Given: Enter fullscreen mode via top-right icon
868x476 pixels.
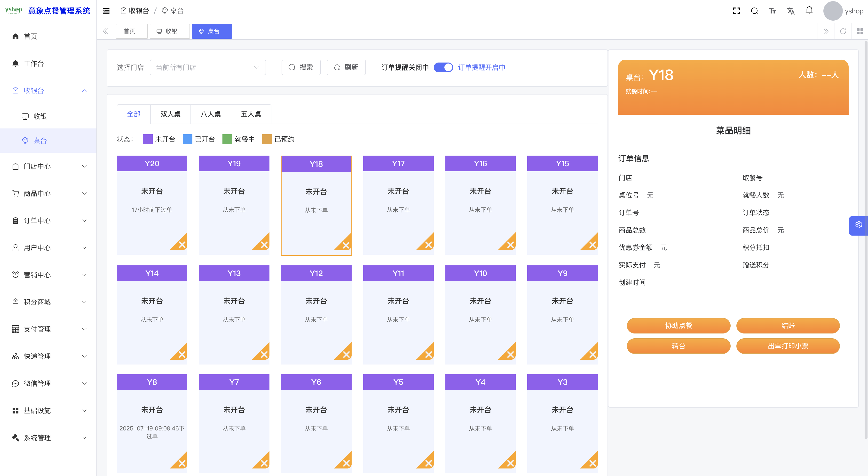Looking at the screenshot, I should tap(737, 11).
